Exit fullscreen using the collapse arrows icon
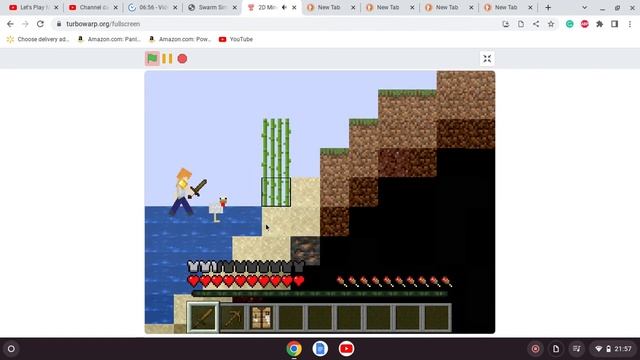 click(487, 58)
